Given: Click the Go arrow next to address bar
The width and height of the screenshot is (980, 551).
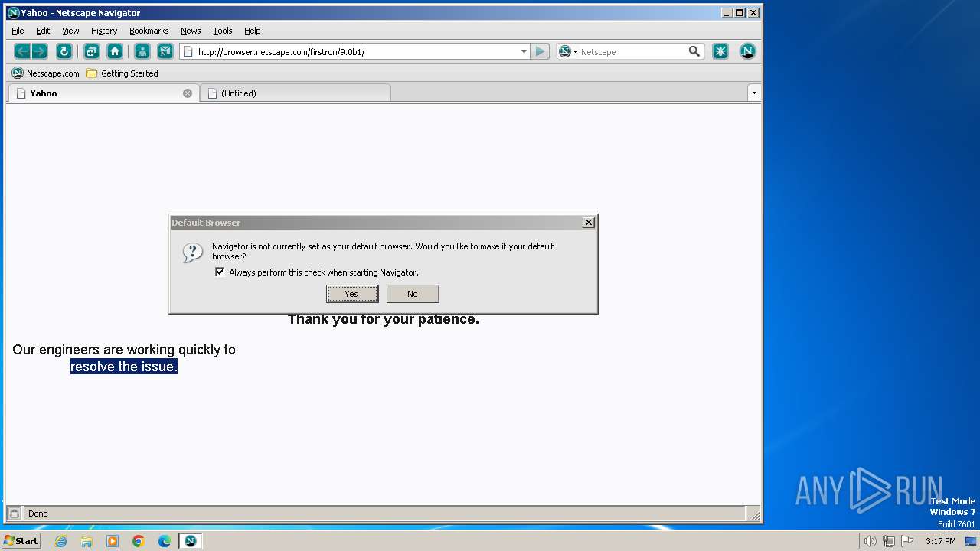Looking at the screenshot, I should coord(540,51).
